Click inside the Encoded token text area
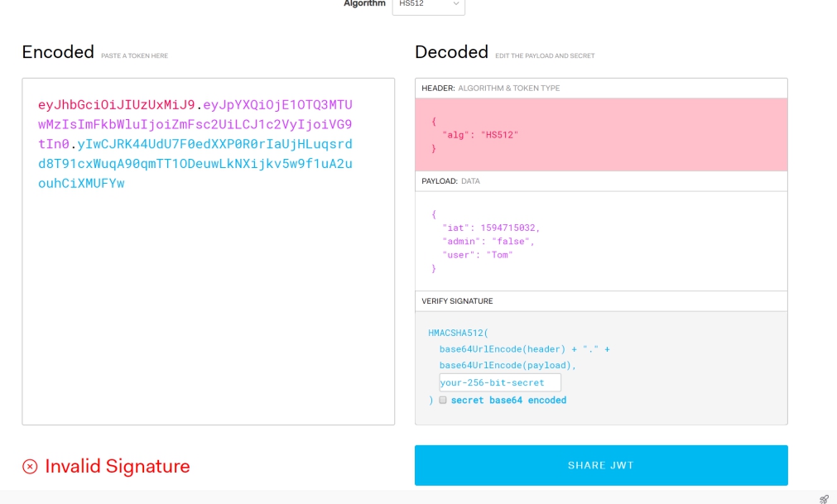 [x=208, y=252]
